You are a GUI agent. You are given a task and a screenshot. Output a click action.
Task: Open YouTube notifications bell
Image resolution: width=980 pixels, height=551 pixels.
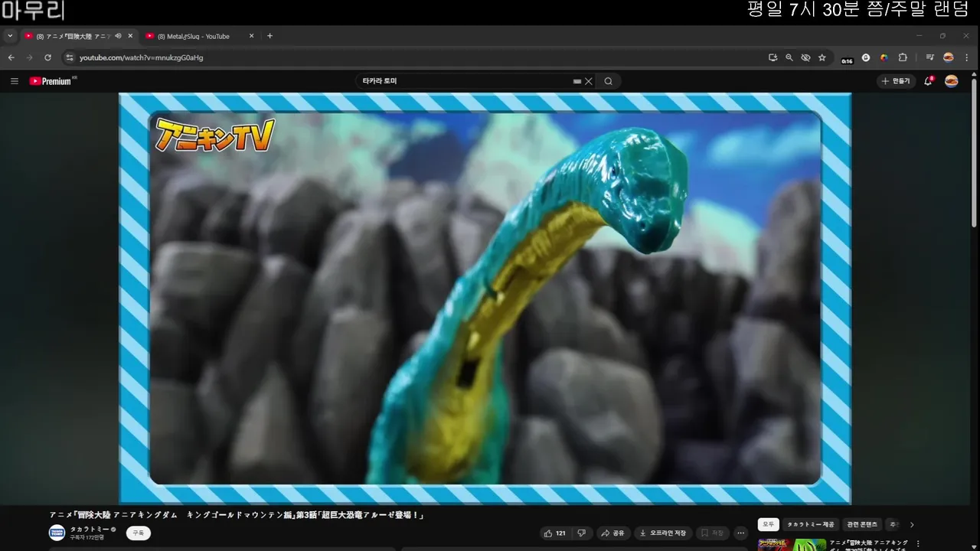pos(928,81)
